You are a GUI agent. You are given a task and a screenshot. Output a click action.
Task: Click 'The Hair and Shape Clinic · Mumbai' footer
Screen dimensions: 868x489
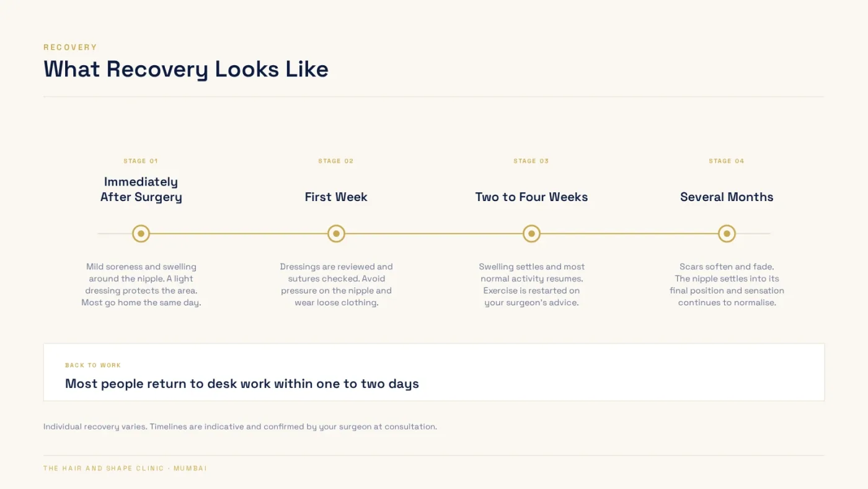coord(125,469)
